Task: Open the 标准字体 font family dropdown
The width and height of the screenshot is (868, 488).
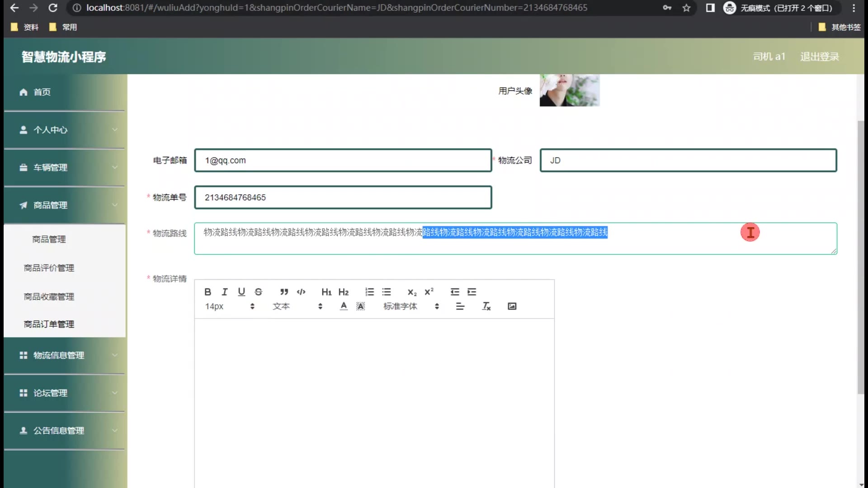Action: (x=411, y=306)
